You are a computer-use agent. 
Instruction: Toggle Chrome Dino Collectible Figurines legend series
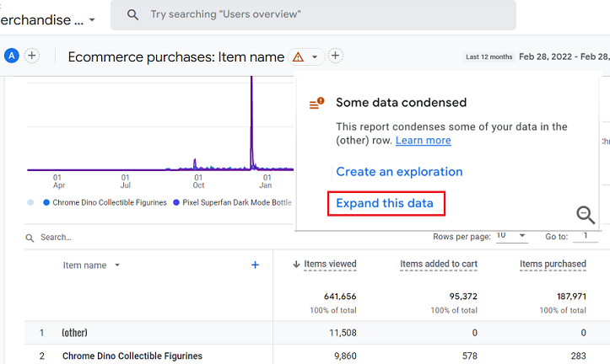[x=109, y=202]
